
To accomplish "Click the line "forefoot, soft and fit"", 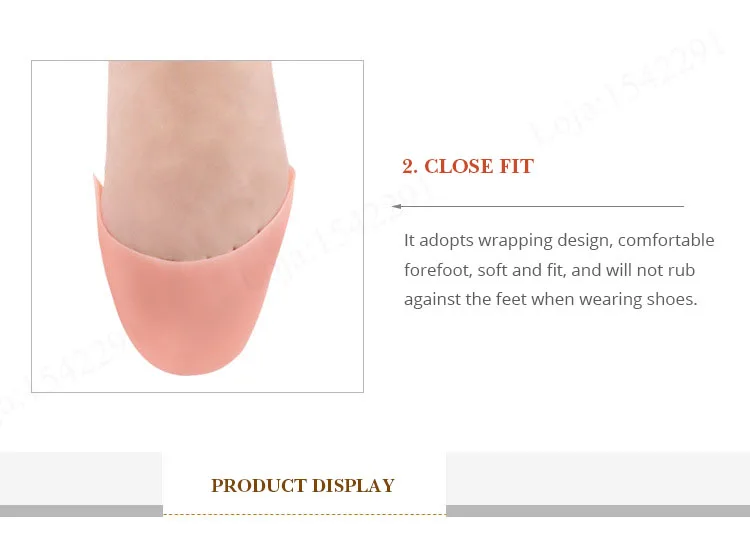I will [x=550, y=270].
